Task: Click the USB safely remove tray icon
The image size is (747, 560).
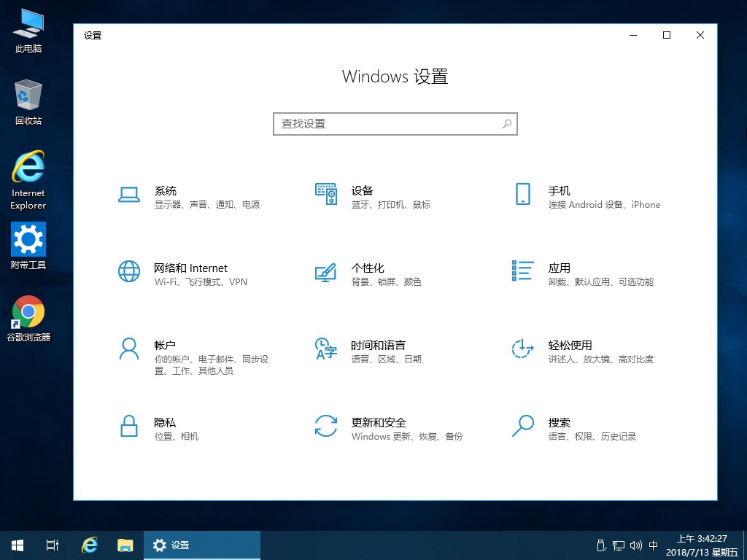Action: [601, 545]
